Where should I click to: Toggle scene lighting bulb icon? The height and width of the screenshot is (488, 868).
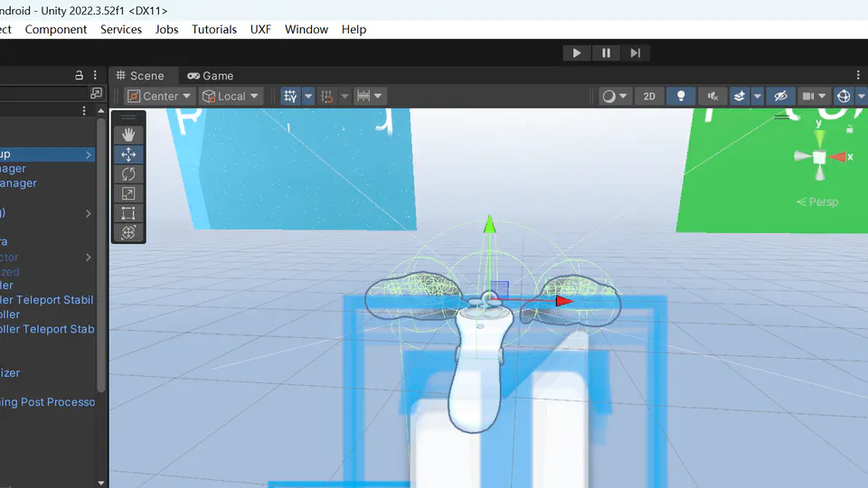click(x=681, y=97)
